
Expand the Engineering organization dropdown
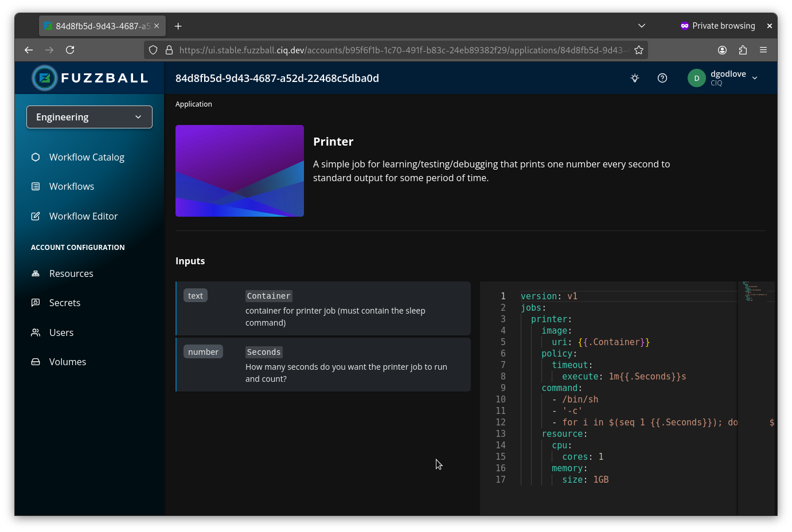coord(89,117)
